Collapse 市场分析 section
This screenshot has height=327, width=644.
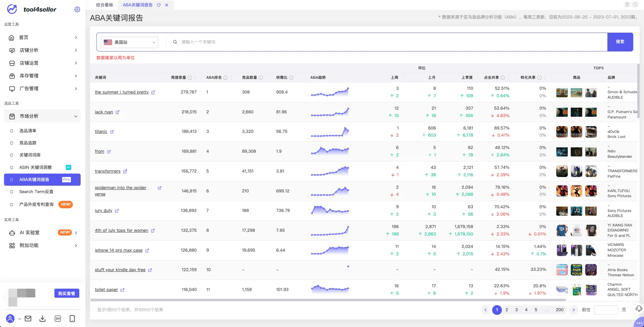coord(42,116)
